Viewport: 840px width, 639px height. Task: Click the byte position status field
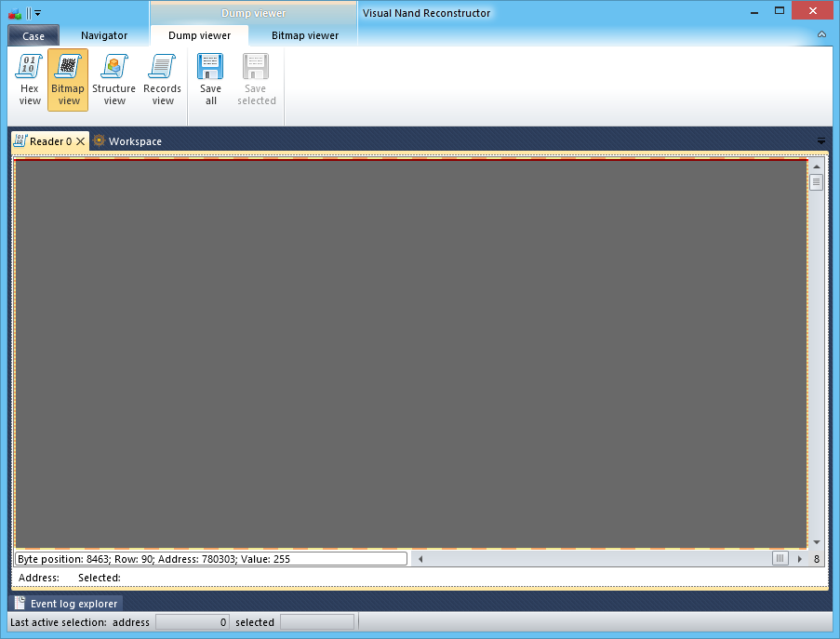[211, 559]
